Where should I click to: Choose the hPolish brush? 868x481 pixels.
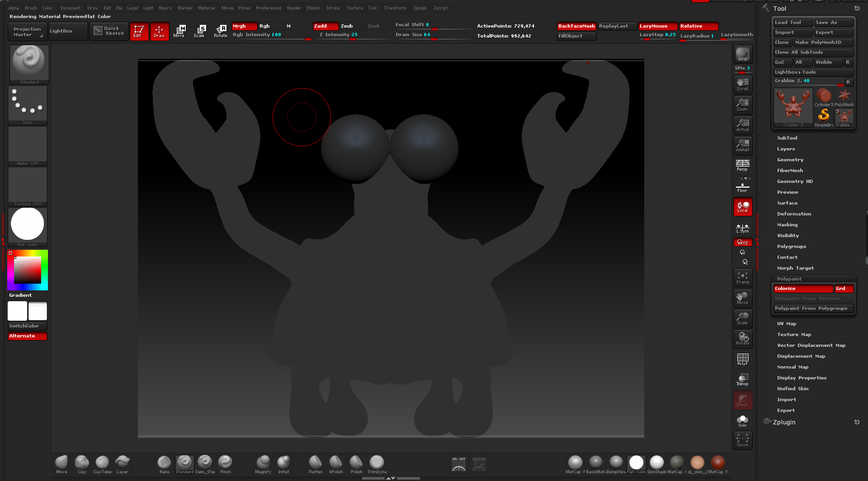(336, 464)
